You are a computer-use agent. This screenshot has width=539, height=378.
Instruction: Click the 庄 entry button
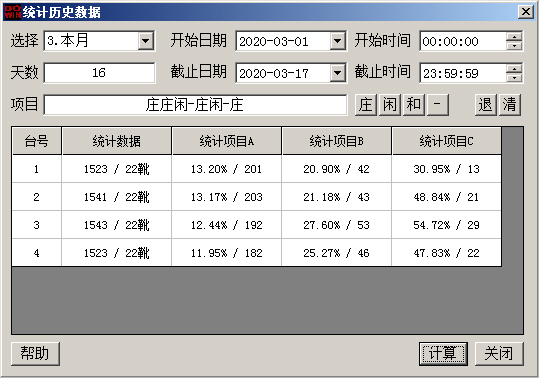pos(366,105)
